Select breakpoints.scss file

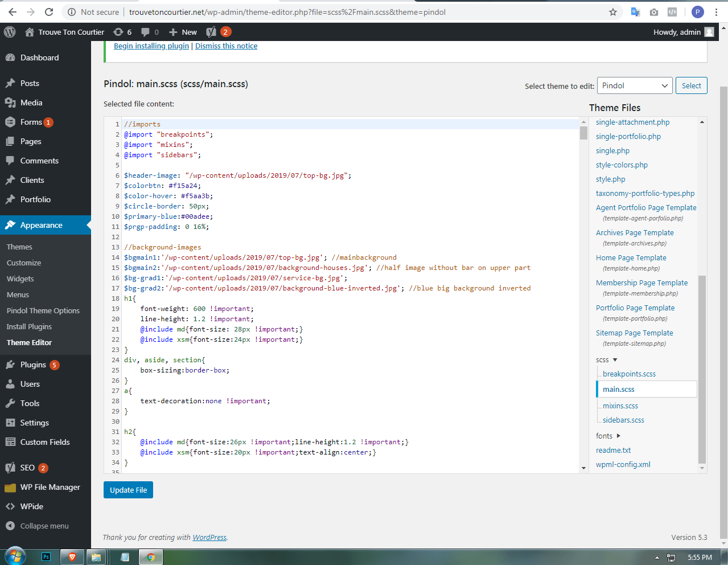629,374
